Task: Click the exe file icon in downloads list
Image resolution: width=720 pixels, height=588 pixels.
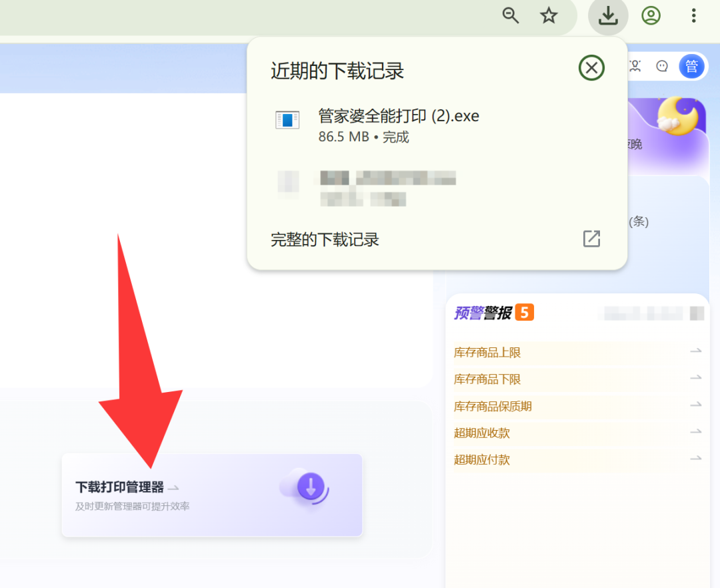Action: 287,120
